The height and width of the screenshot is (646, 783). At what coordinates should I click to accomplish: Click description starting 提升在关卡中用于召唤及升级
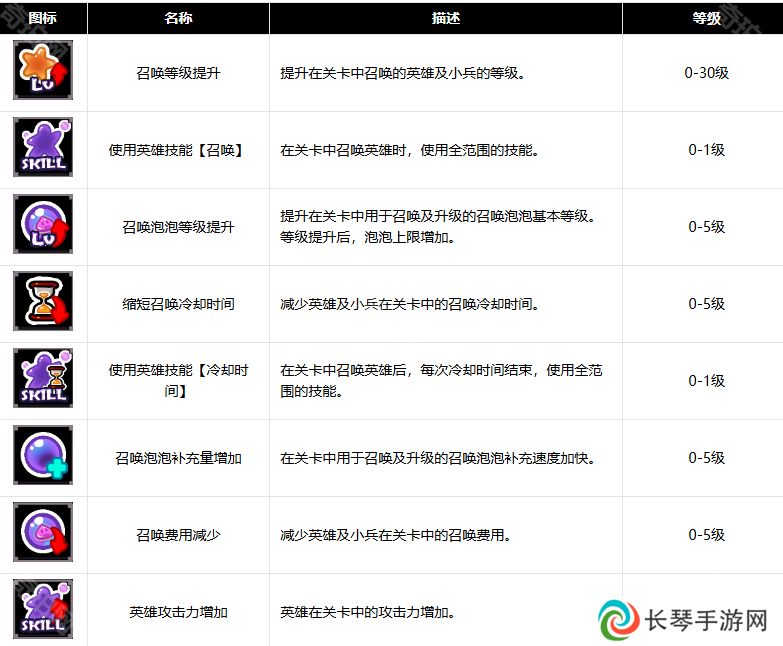click(x=437, y=227)
